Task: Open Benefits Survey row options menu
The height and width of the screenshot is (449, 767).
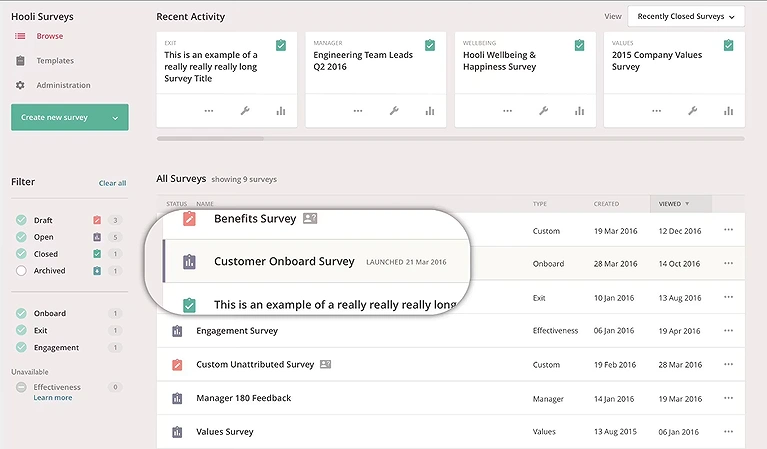Action: [x=728, y=229]
